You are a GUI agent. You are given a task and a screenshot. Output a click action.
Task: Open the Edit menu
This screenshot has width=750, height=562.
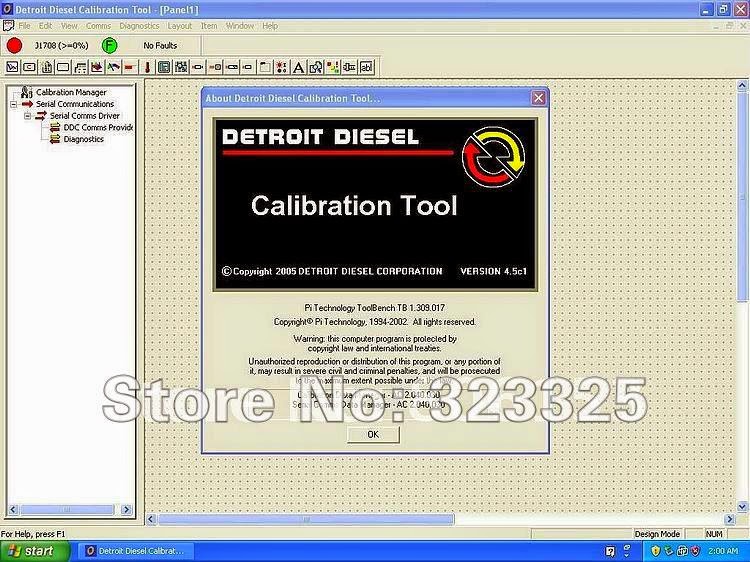(45, 26)
